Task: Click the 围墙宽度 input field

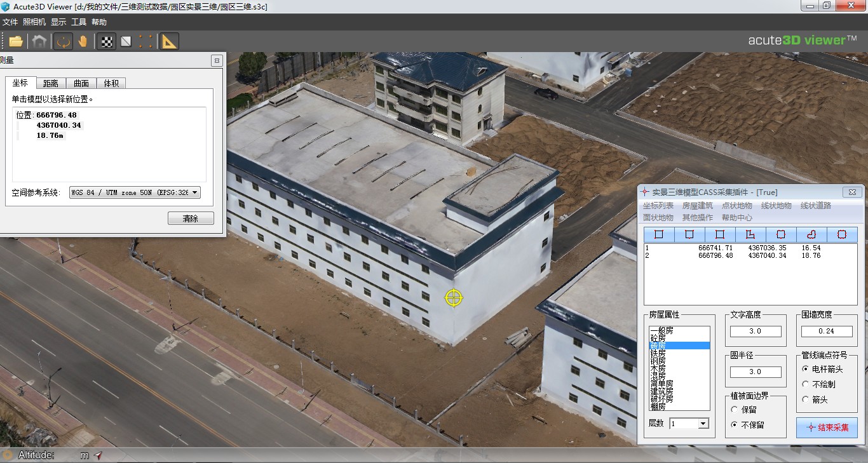Action: pyautogui.click(x=827, y=332)
